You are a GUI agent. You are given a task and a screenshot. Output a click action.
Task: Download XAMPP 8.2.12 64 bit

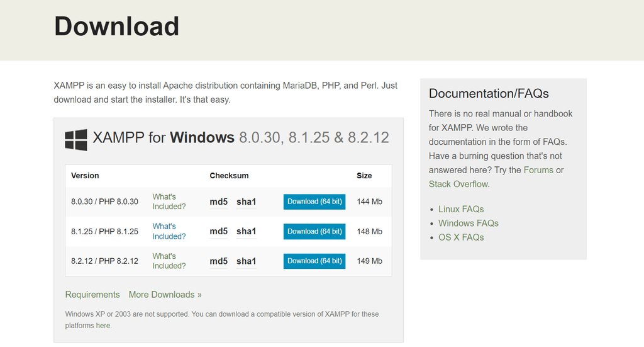click(x=314, y=261)
